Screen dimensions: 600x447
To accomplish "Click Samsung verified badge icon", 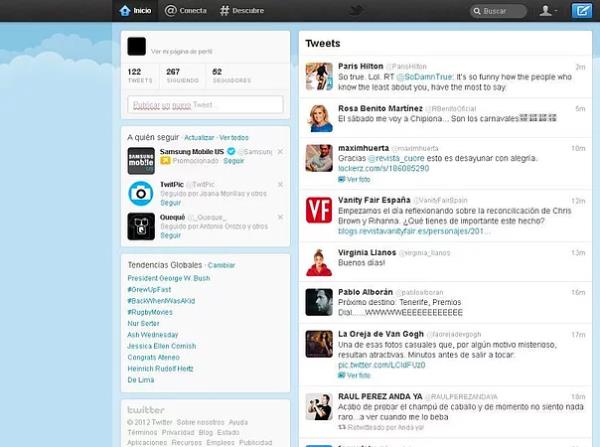I will (x=231, y=151).
